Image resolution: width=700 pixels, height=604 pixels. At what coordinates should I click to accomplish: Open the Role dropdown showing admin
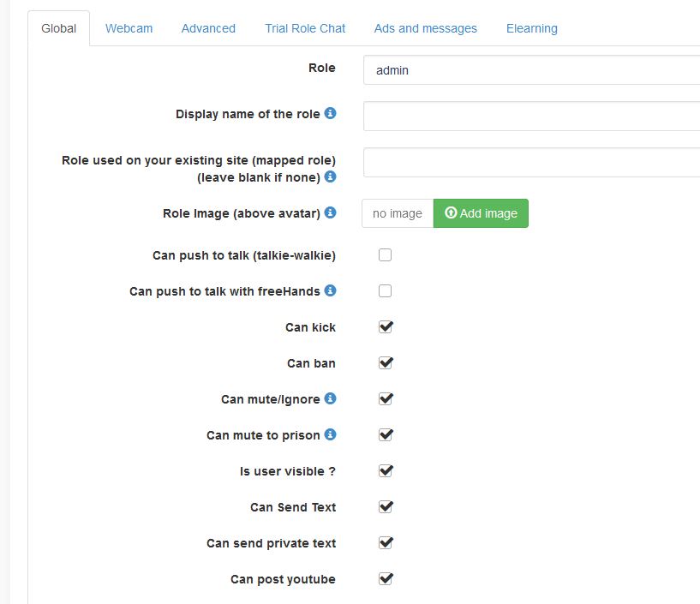point(531,70)
